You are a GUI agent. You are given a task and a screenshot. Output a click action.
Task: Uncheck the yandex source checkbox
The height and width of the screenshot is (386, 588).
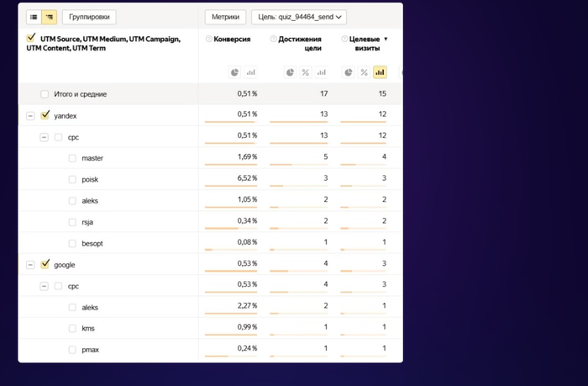pyautogui.click(x=45, y=115)
